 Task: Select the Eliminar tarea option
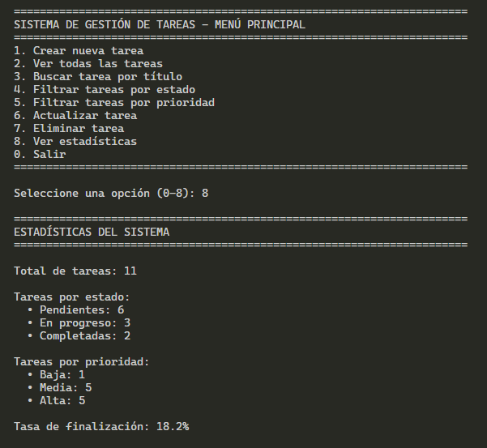(69, 128)
